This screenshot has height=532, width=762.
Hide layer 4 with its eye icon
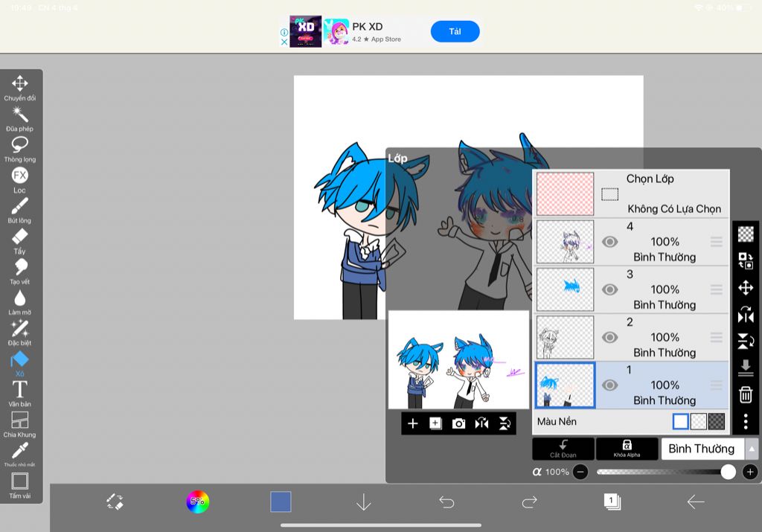[x=610, y=242]
